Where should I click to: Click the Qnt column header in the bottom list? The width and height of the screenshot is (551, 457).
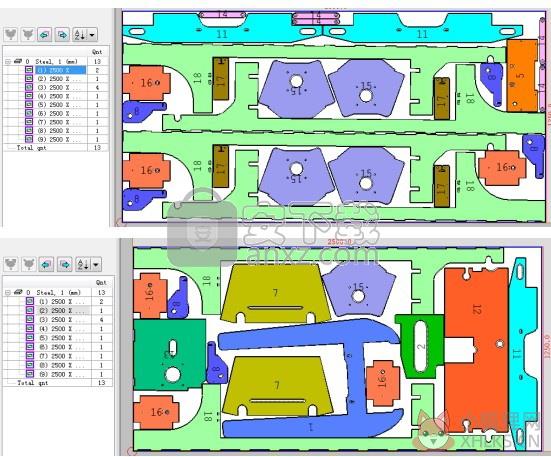click(x=101, y=282)
